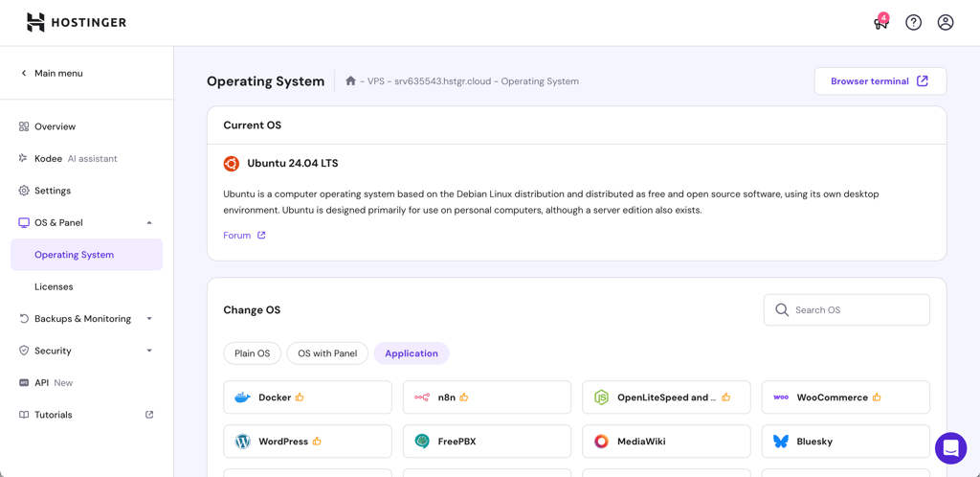Choose the MediaWiki application card

coord(666,442)
